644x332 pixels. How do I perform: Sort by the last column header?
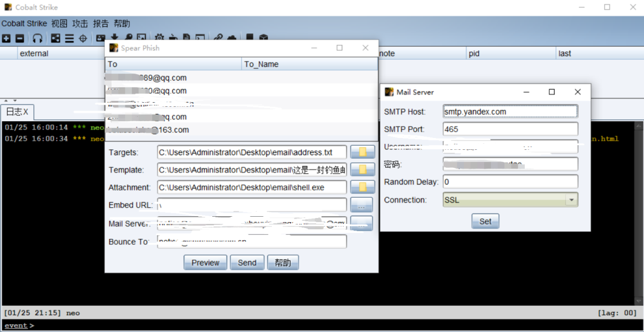point(599,54)
